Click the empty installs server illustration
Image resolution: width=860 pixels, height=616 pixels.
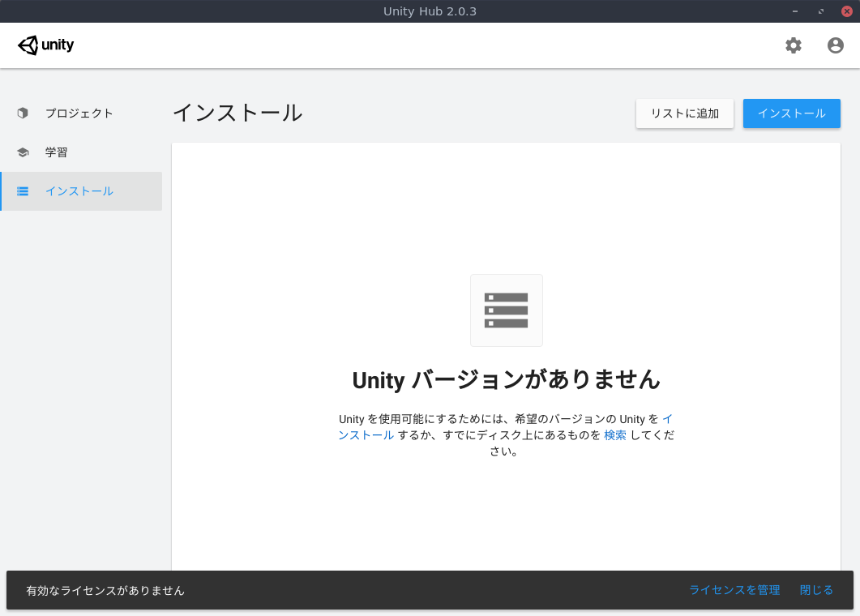point(506,310)
